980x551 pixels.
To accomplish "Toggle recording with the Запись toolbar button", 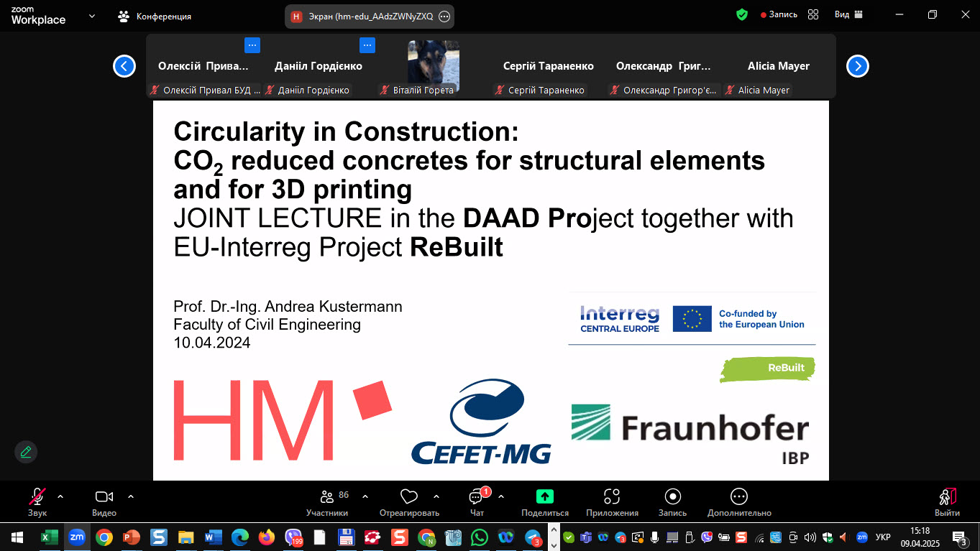I will click(673, 502).
